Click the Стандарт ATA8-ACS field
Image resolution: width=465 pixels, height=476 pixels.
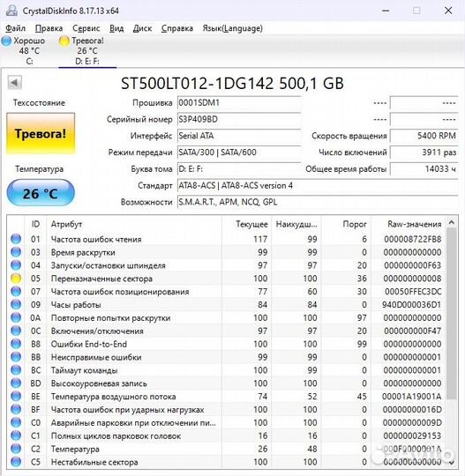(318, 185)
